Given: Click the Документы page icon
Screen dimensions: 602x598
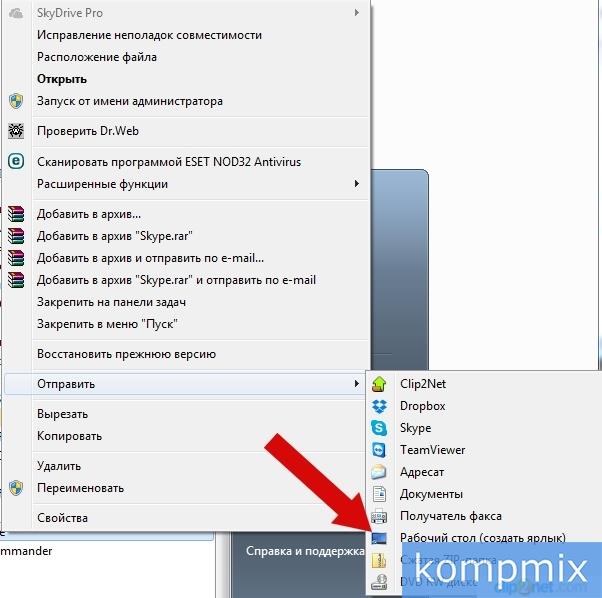Looking at the screenshot, I should coord(379,494).
